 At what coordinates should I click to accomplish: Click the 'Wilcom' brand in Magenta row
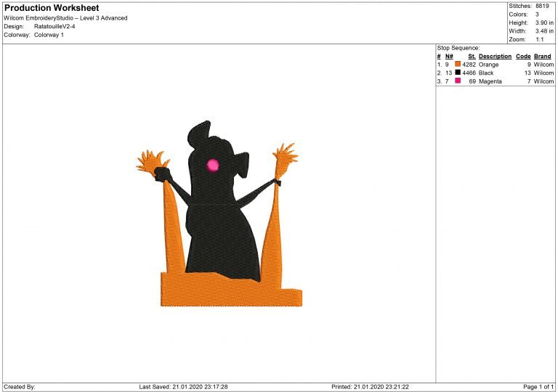(x=543, y=81)
